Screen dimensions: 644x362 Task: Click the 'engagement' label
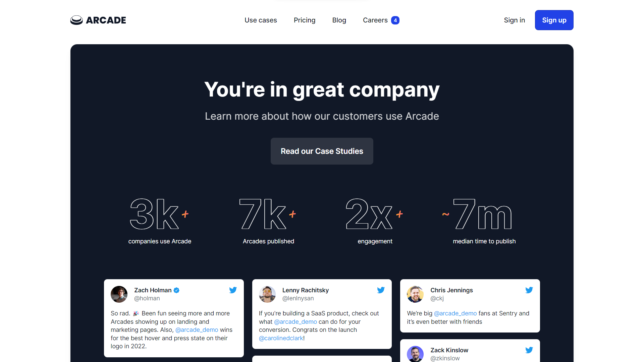375,241
